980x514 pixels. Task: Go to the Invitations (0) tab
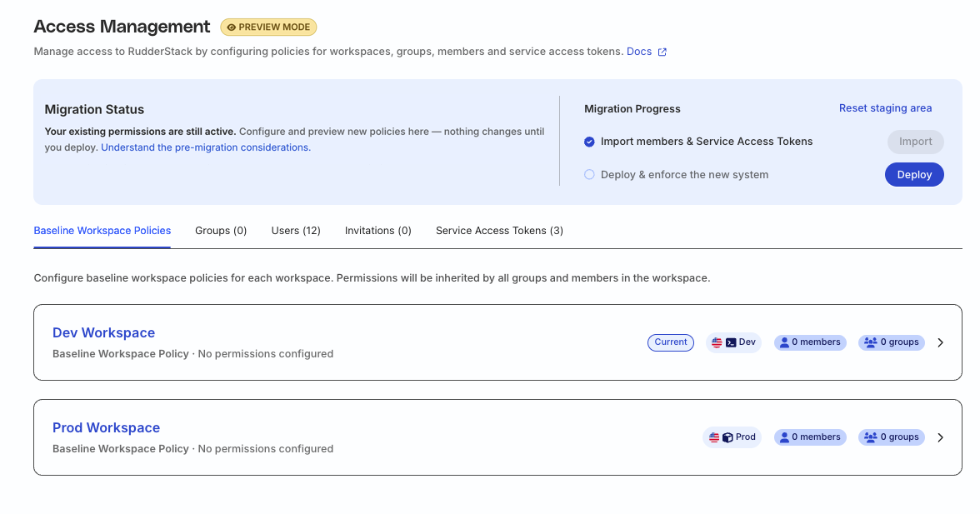[378, 231]
